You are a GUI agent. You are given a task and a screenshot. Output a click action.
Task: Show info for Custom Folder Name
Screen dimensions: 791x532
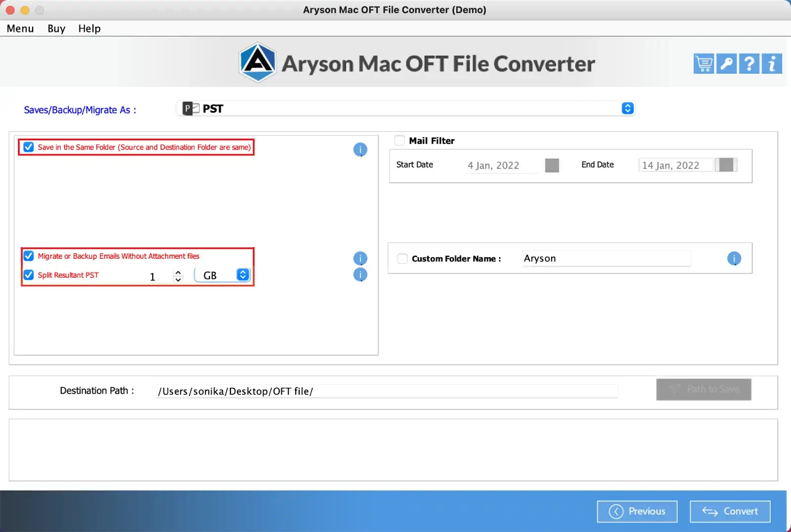(734, 258)
